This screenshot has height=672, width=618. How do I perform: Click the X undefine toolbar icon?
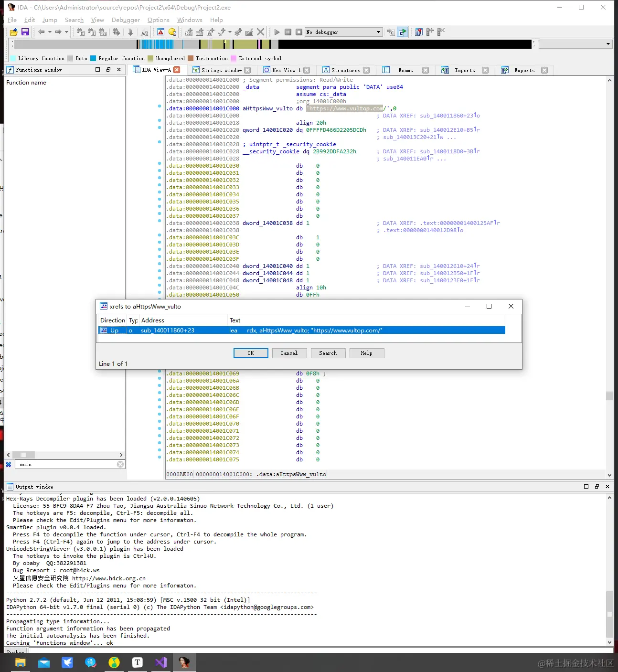coord(260,32)
